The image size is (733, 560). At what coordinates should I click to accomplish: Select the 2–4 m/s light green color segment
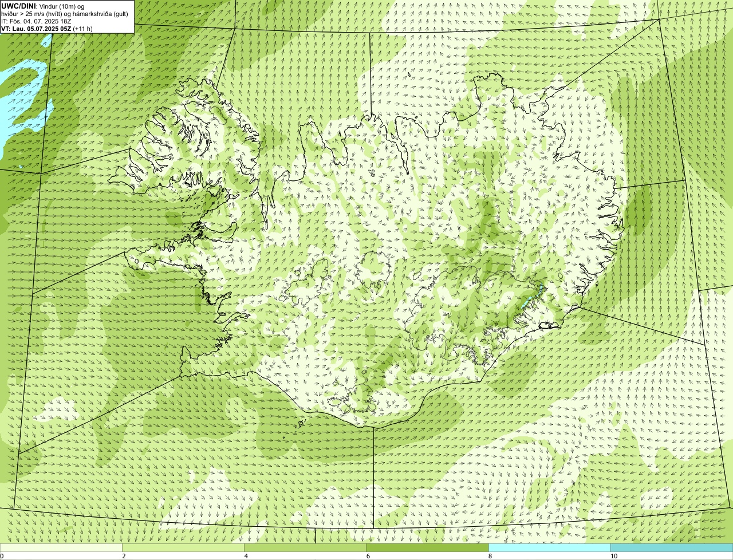pos(183,548)
